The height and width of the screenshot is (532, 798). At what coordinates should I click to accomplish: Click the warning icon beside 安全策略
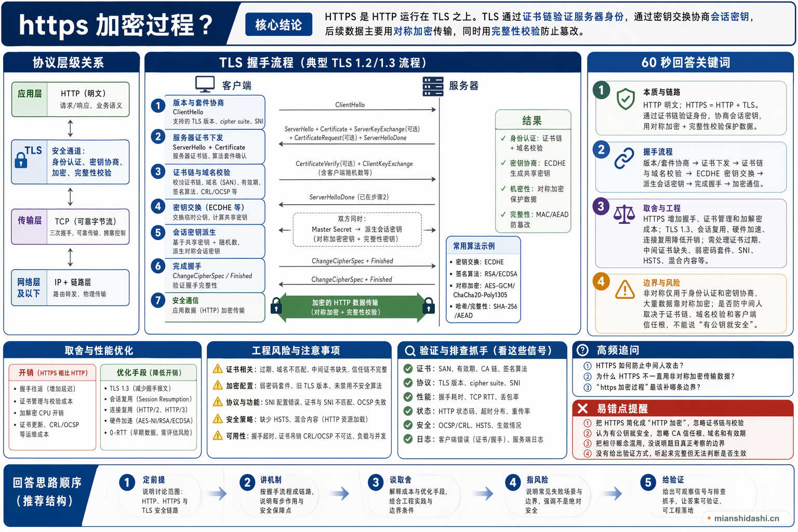[218, 419]
